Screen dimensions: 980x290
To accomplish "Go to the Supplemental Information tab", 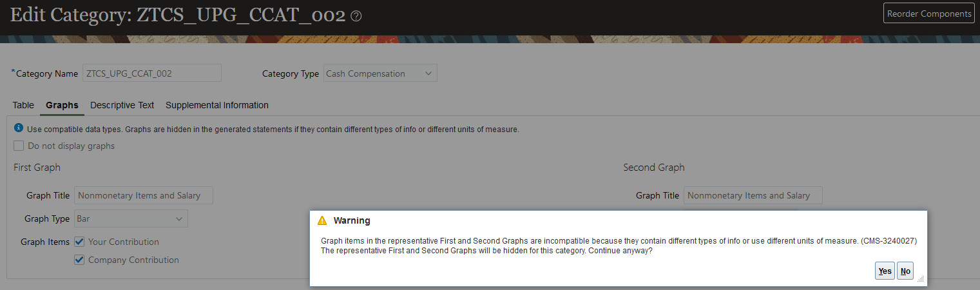I will [217, 105].
